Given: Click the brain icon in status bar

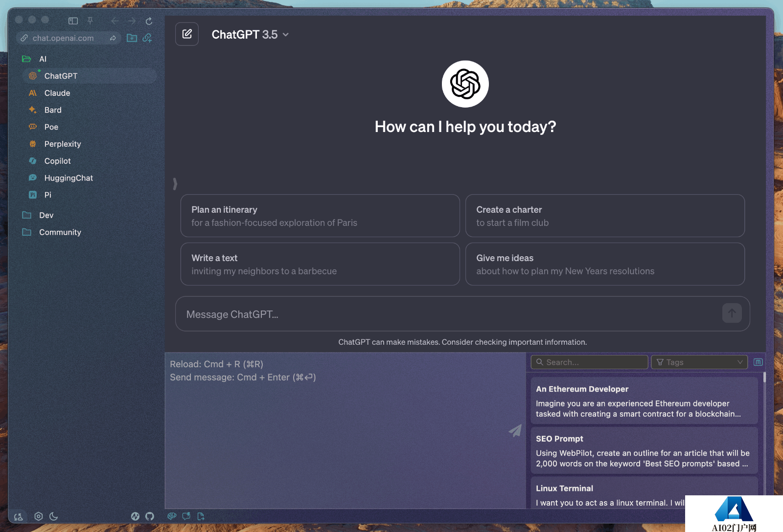Looking at the screenshot, I should click(x=172, y=516).
